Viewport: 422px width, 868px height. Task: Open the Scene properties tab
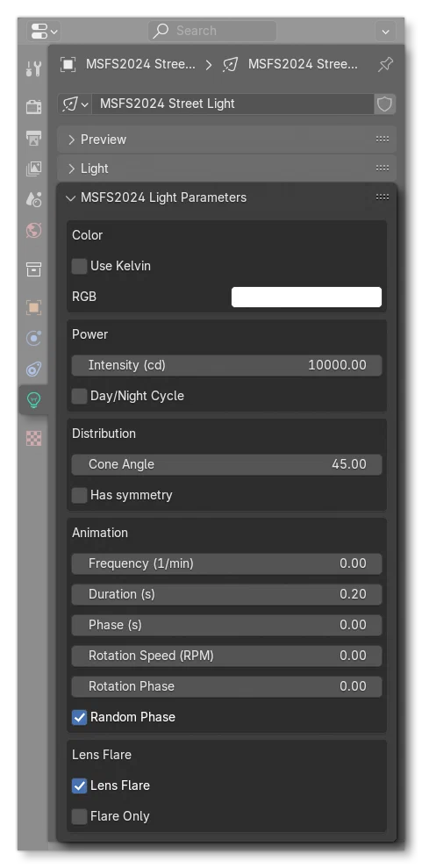(x=33, y=199)
